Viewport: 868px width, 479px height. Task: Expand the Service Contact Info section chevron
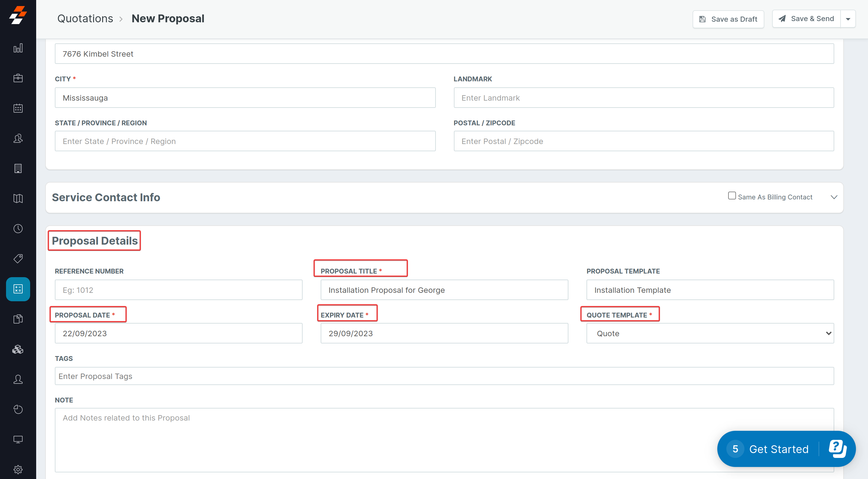[834, 197]
